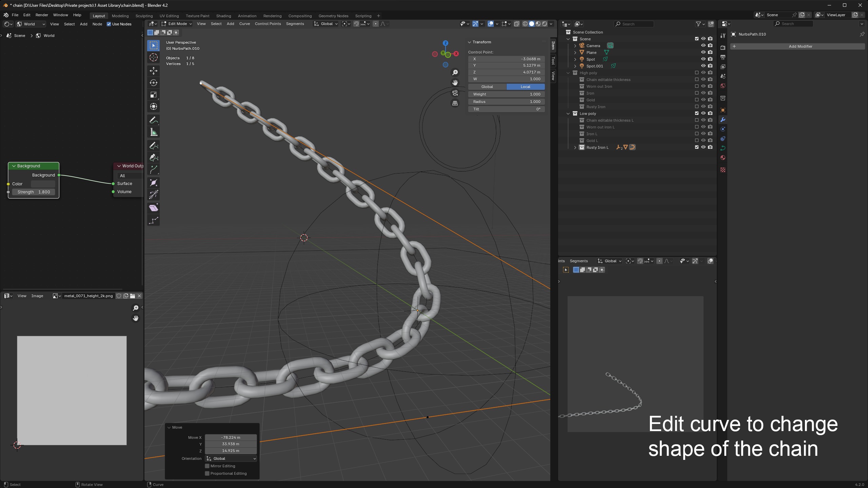This screenshot has width=868, height=488.
Task: Select the Draw curve tool
Action: [x=153, y=146]
